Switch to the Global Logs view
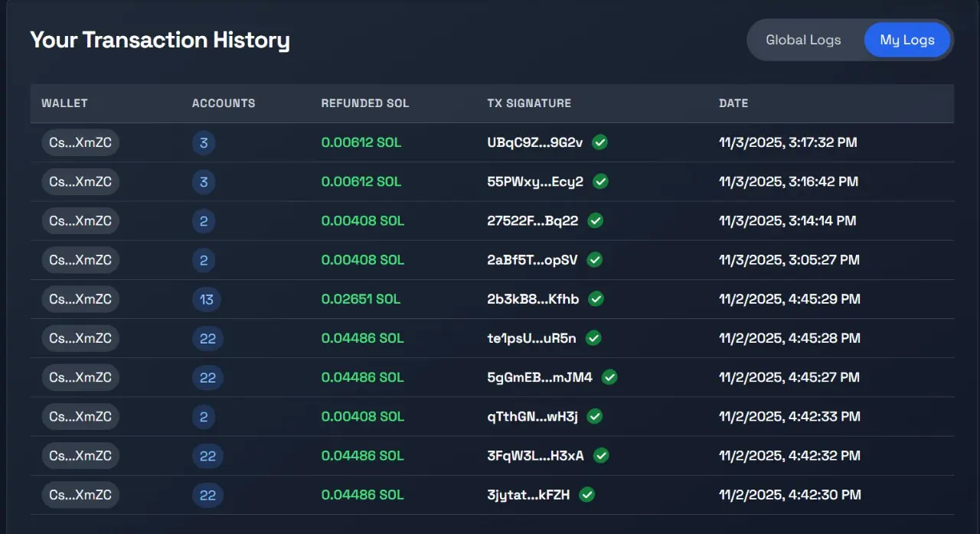Image resolution: width=980 pixels, height=534 pixels. [x=803, y=40]
